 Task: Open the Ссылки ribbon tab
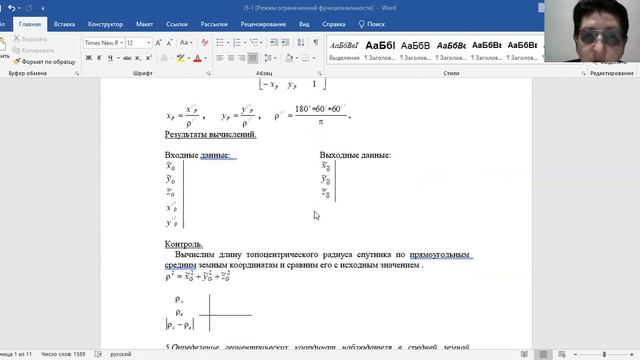click(x=177, y=24)
